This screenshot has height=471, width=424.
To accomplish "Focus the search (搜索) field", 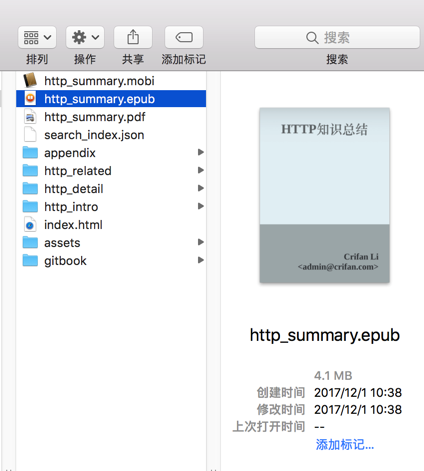I will coord(337,37).
